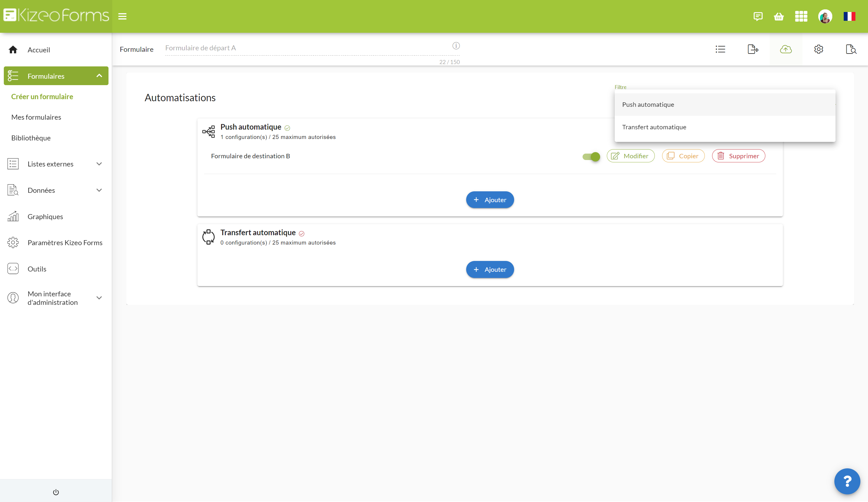This screenshot has width=868, height=502.
Task: Click the French flag language icon
Action: [849, 16]
